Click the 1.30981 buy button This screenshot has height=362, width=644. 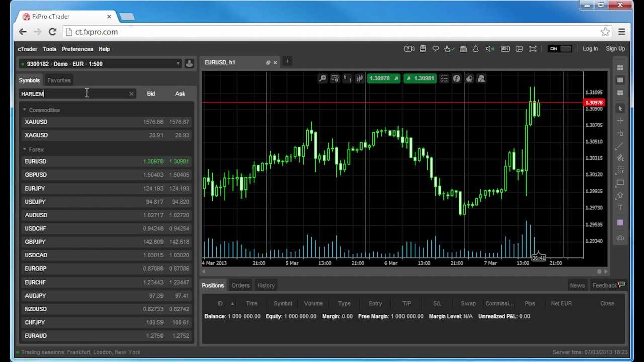point(420,79)
